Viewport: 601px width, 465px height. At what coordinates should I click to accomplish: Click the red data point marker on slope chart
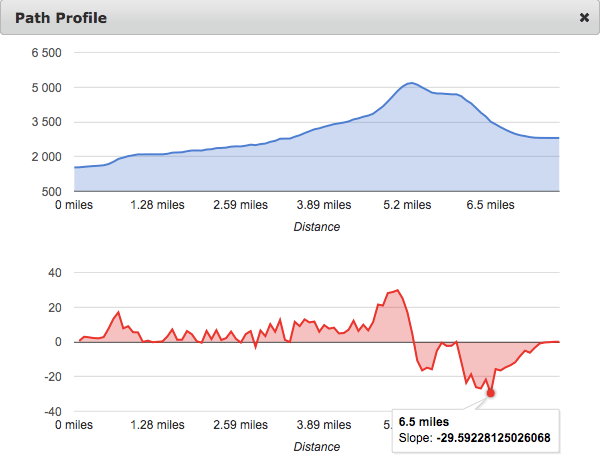490,393
